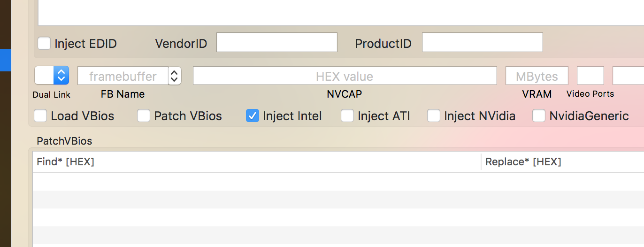Click the framebuffer name text box
Screen dimensions: 644x247
[123, 76]
